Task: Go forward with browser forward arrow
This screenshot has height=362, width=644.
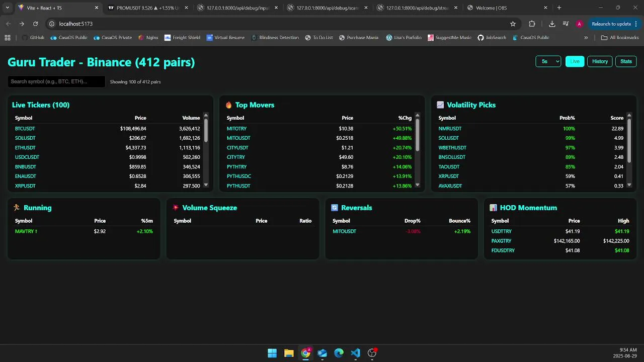Action: point(22,24)
